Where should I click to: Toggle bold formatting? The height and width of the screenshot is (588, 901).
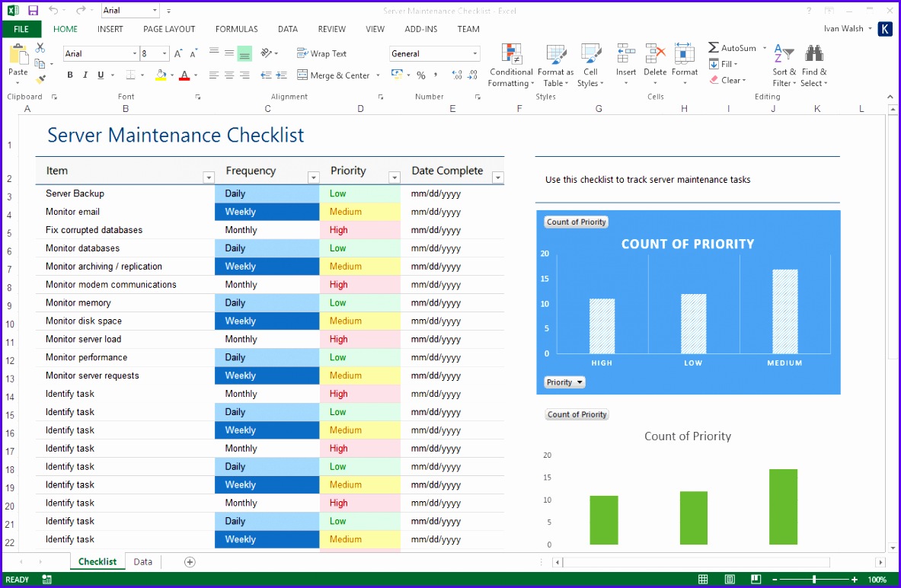(x=69, y=75)
